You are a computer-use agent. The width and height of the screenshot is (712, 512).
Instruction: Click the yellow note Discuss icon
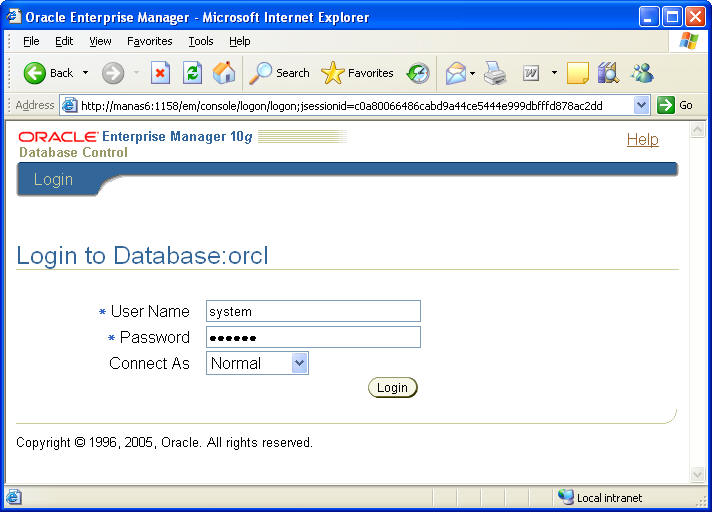click(578, 73)
